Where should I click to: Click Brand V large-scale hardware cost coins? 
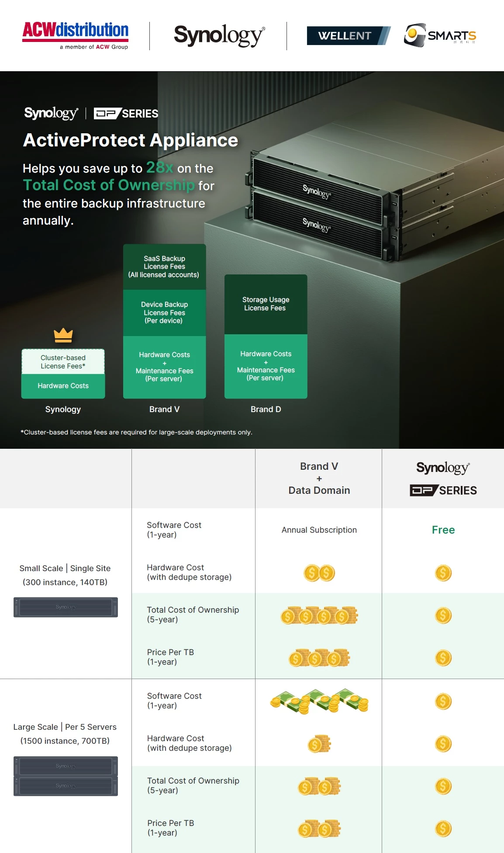[319, 744]
